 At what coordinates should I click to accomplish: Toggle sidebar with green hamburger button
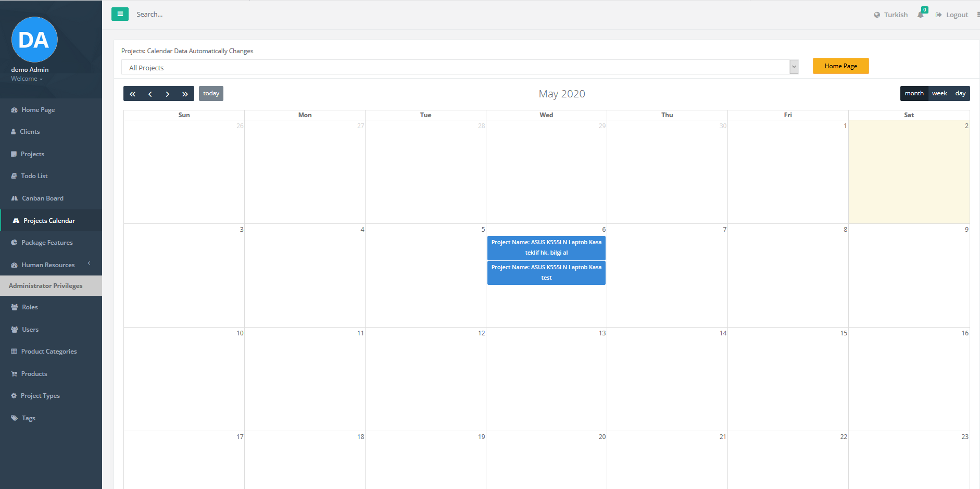[x=120, y=14]
